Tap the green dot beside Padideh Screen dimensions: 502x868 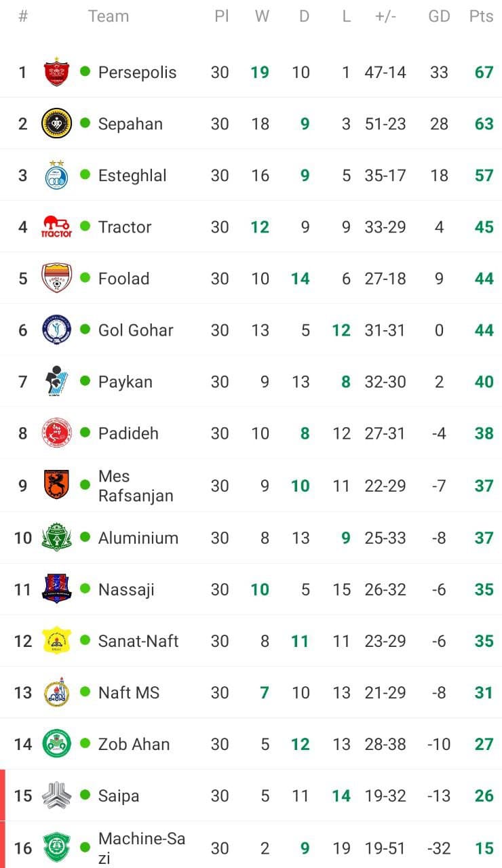[85, 432]
